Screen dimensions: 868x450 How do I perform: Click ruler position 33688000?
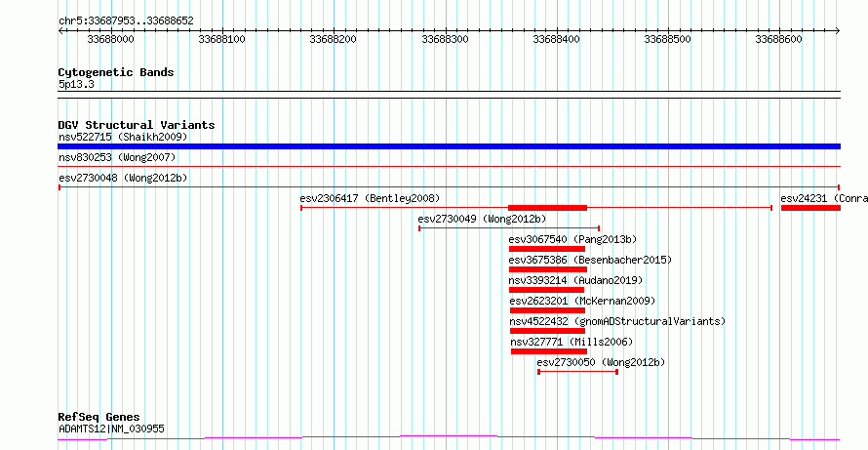coord(111,39)
